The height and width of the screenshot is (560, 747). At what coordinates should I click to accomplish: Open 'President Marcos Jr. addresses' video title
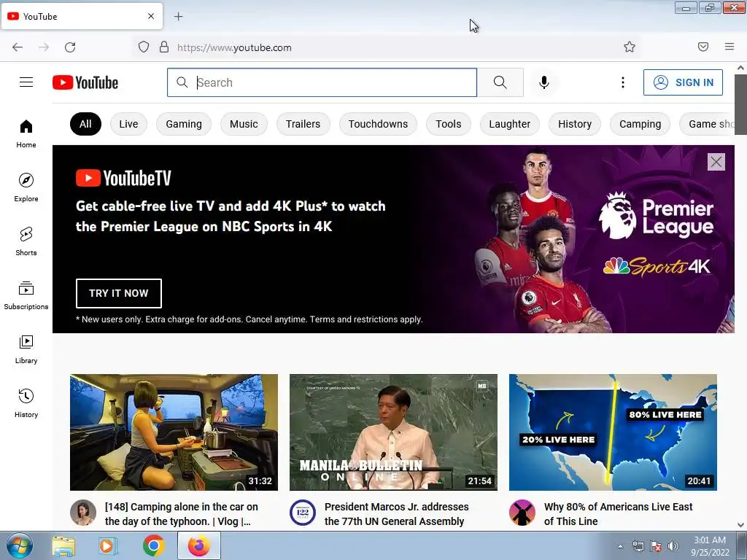pos(397,514)
